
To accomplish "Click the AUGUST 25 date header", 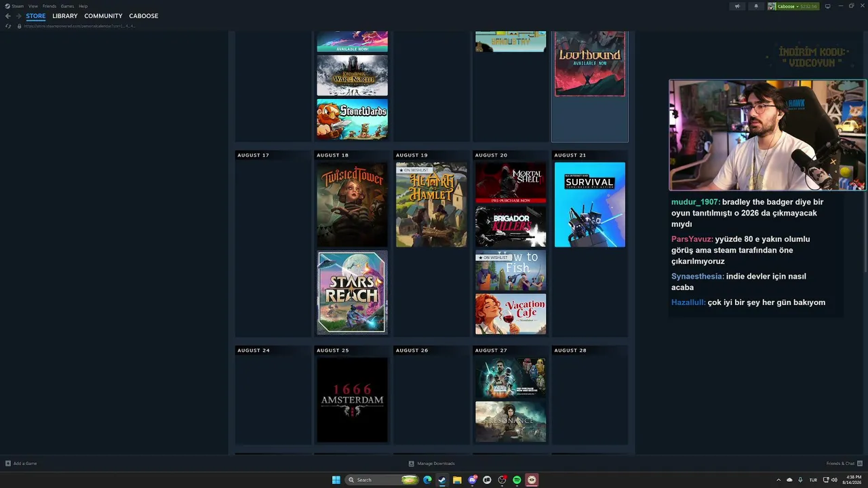I will click(x=332, y=350).
